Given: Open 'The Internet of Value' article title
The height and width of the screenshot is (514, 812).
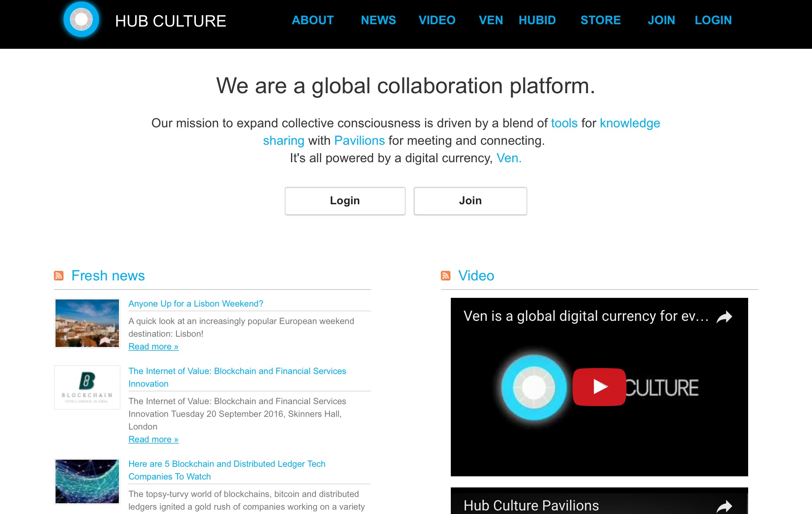Looking at the screenshot, I should 237,377.
